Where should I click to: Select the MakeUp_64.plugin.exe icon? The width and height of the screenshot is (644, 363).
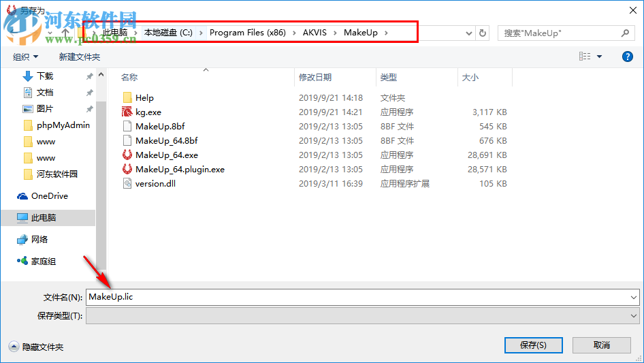(x=127, y=169)
